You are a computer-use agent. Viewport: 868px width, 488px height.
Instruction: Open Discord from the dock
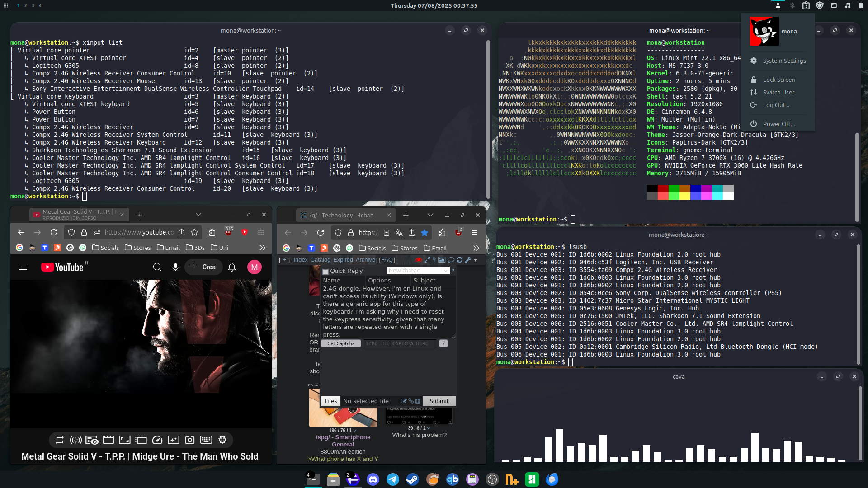coord(373,479)
